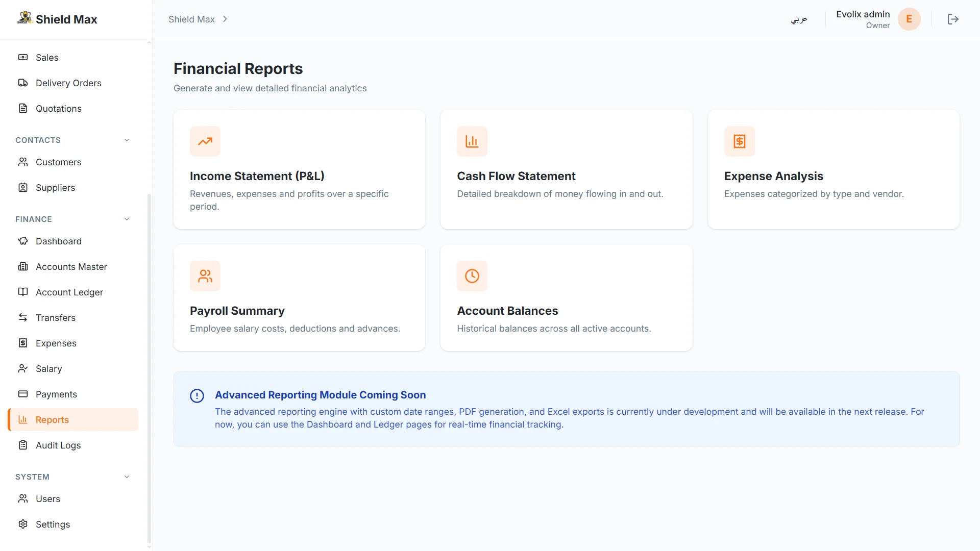Click the info icon in Coming Soon banner

click(x=197, y=396)
